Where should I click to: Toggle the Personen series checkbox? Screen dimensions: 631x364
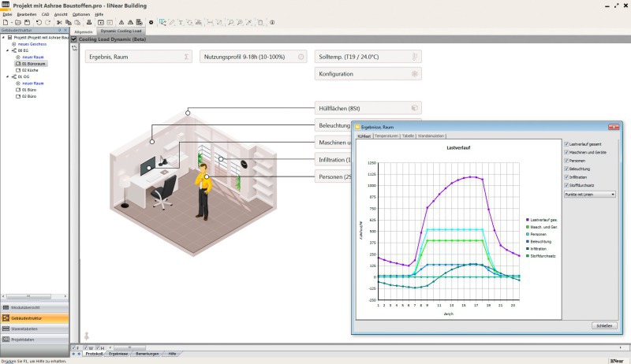[566, 161]
